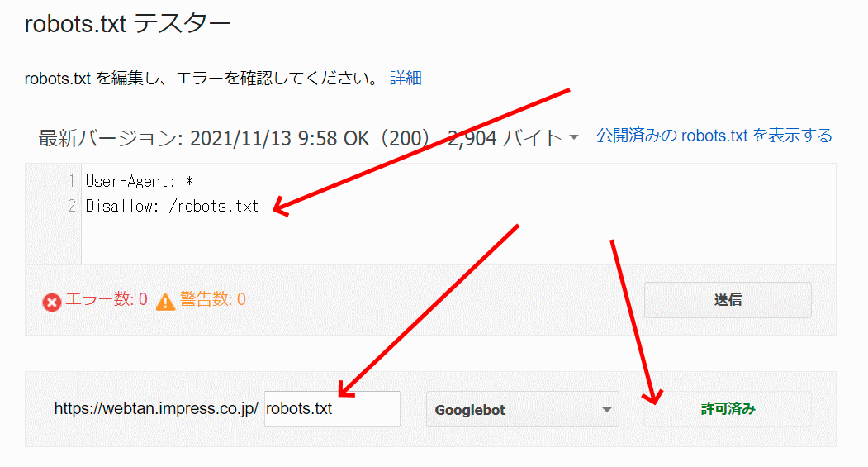Click the 最新バージョン: 2021/11/13 9:58 version text

(x=187, y=138)
